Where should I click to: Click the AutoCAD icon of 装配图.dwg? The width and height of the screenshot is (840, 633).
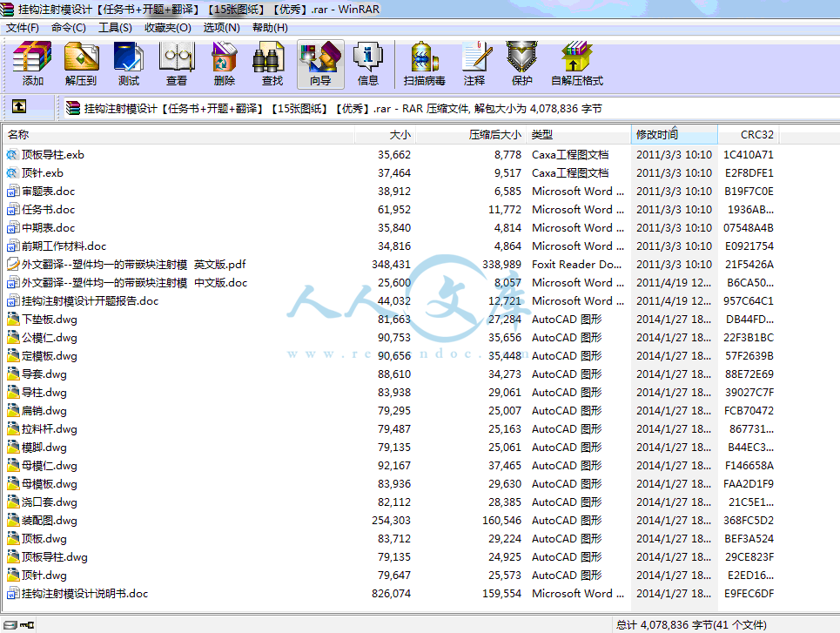coord(13,521)
